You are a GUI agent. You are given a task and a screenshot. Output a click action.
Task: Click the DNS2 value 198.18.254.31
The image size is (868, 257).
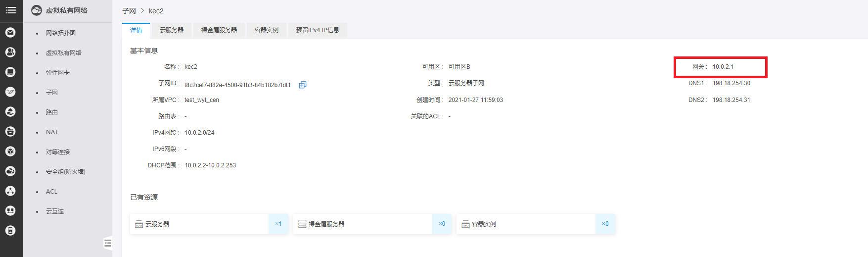(731, 100)
